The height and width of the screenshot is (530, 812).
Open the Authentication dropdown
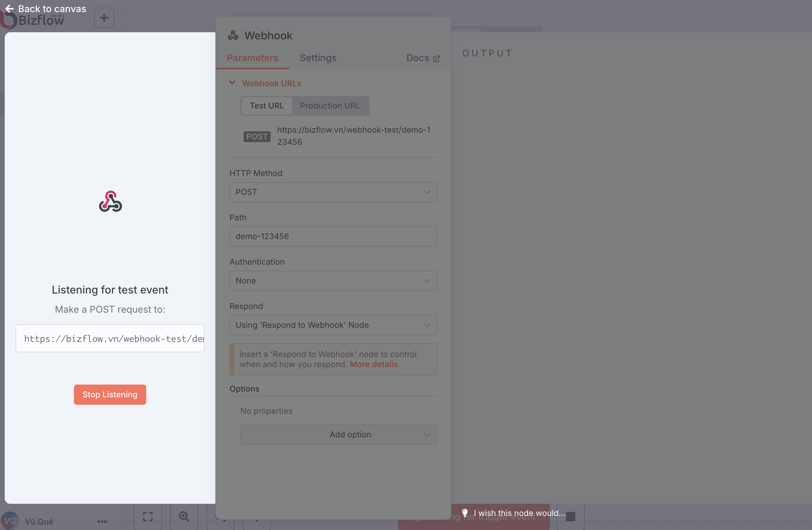coord(333,281)
